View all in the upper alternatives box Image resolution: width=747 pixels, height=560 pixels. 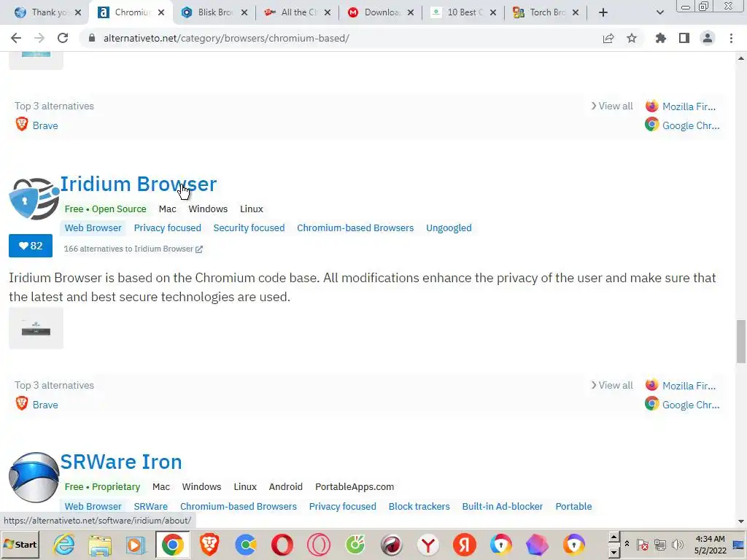[612, 106]
